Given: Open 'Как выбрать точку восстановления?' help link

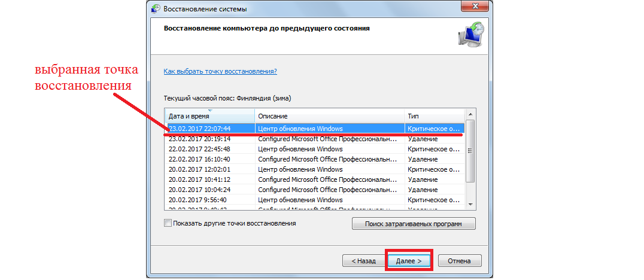Looking at the screenshot, I should pyautogui.click(x=220, y=71).
